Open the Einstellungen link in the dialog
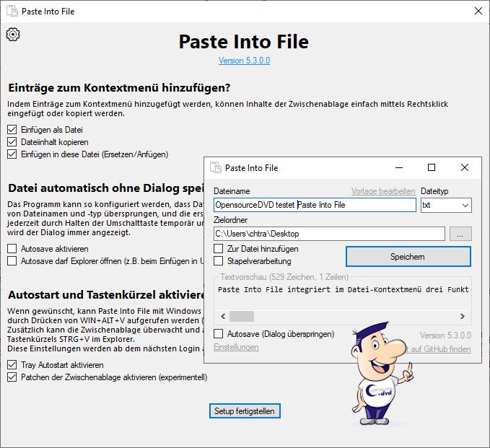Screen dimensions: 490x448 (236, 347)
